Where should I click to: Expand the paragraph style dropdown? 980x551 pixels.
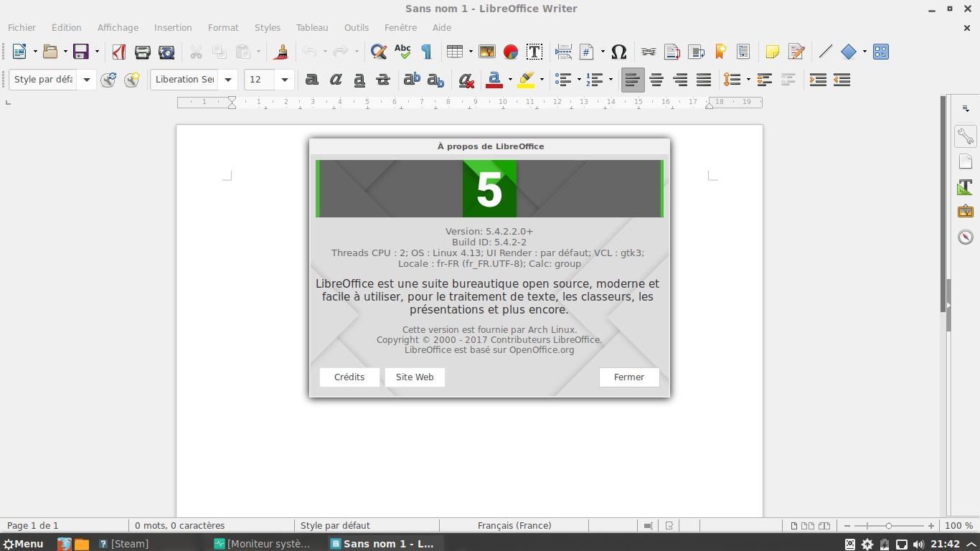tap(86, 80)
